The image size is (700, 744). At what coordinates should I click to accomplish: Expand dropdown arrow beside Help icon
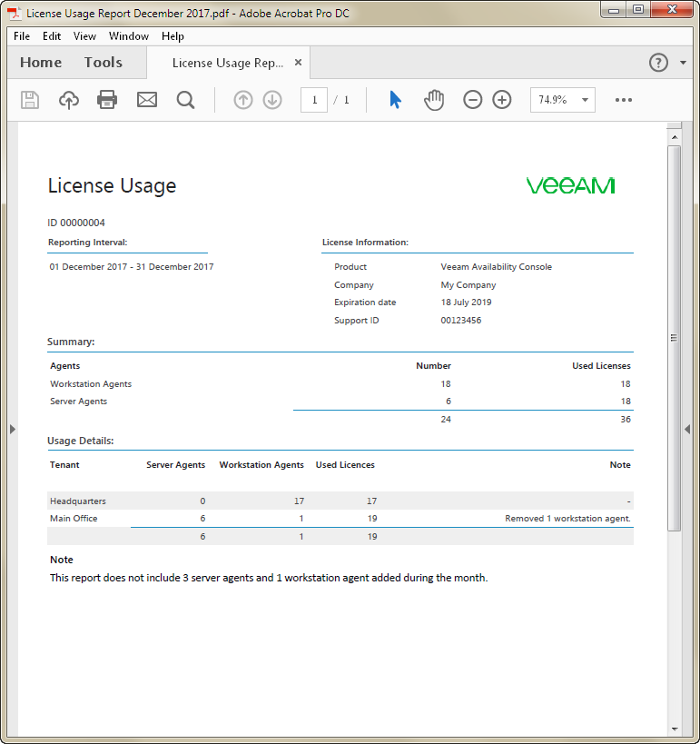pos(683,63)
